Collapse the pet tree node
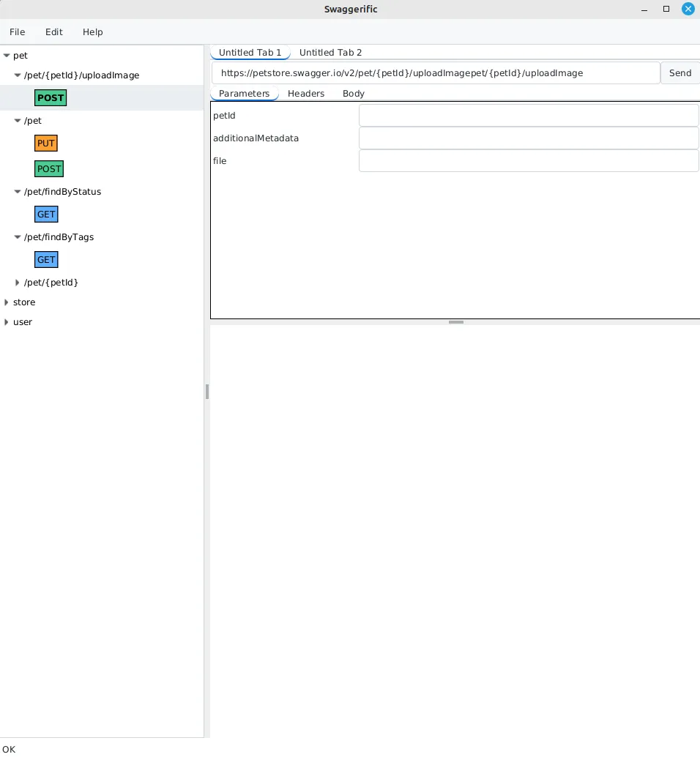 pos(6,55)
